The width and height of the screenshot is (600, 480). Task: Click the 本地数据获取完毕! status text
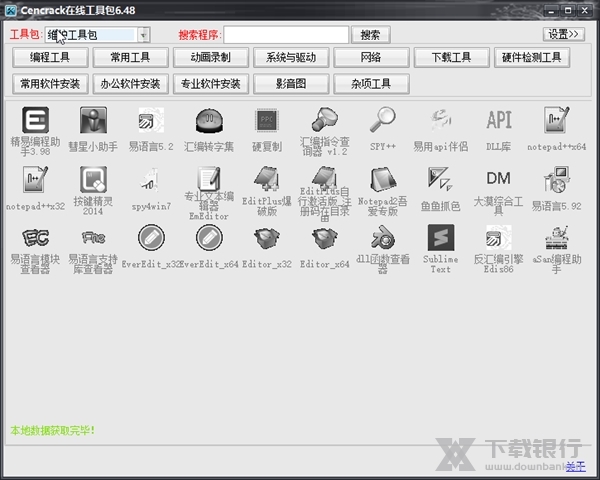pyautogui.click(x=52, y=430)
